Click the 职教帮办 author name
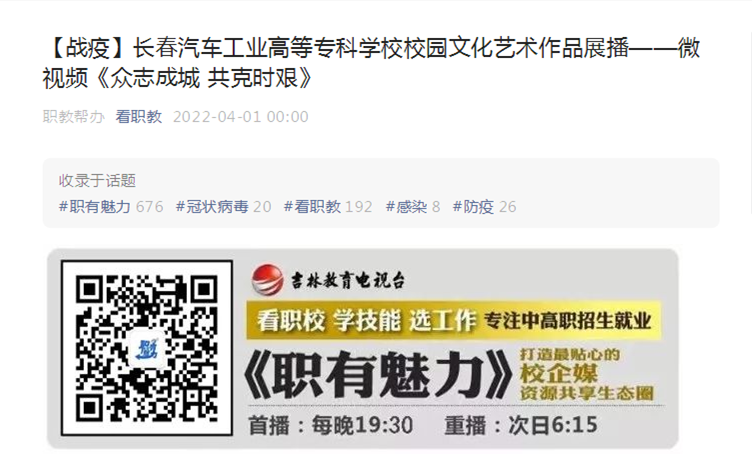This screenshot has width=752, height=461. pos(73,117)
